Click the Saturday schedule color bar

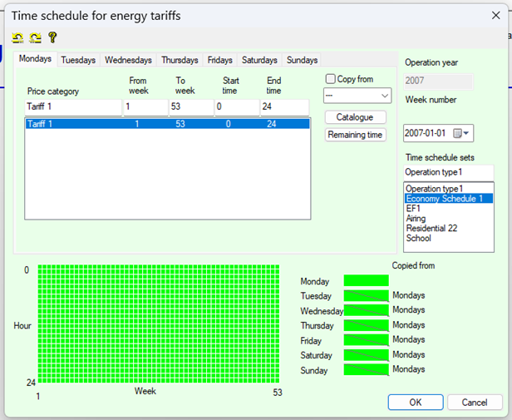pyautogui.click(x=366, y=355)
